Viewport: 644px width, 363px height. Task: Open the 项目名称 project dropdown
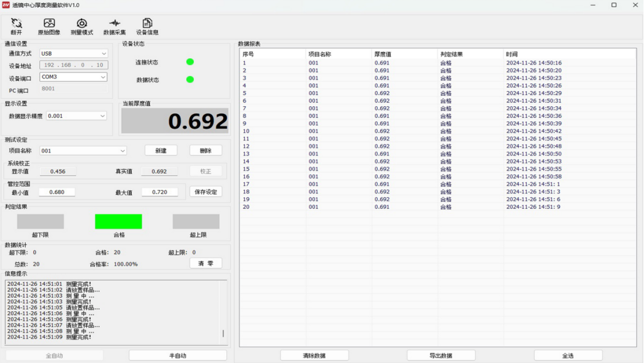tap(122, 151)
